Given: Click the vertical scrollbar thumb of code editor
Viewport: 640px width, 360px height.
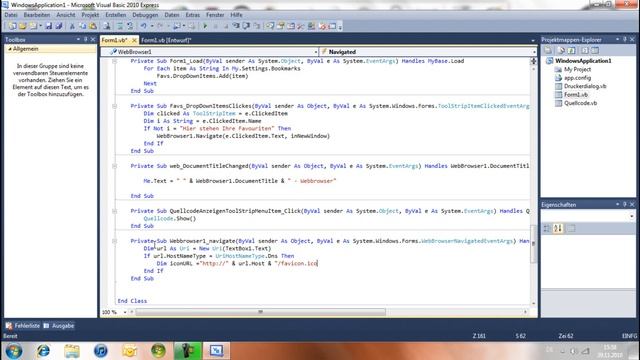Looking at the screenshot, I should point(533,244).
